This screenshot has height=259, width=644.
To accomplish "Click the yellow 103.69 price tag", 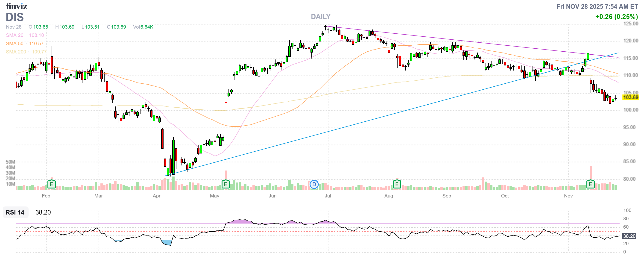I will tap(630, 97).
